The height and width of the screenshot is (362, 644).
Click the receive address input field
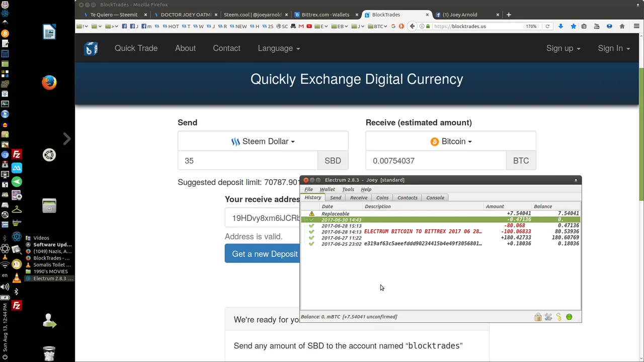click(263, 218)
